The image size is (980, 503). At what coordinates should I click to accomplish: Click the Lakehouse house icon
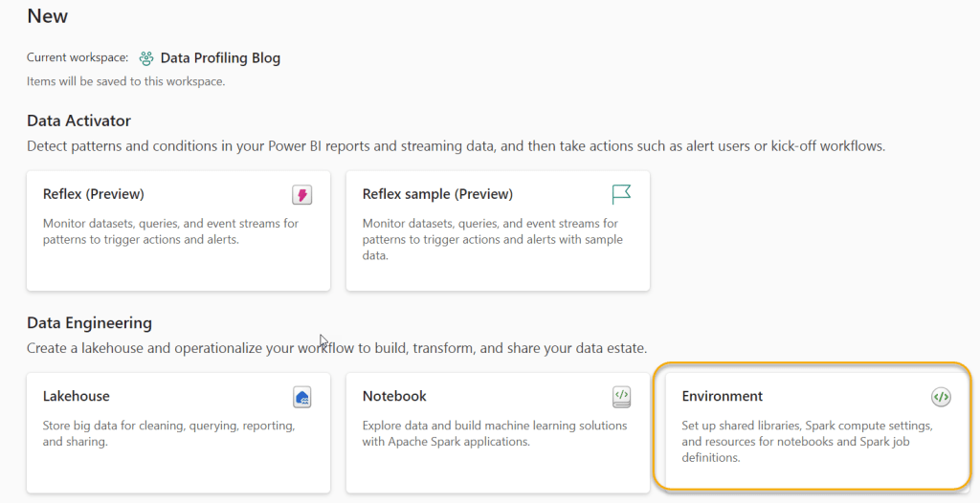[302, 397]
